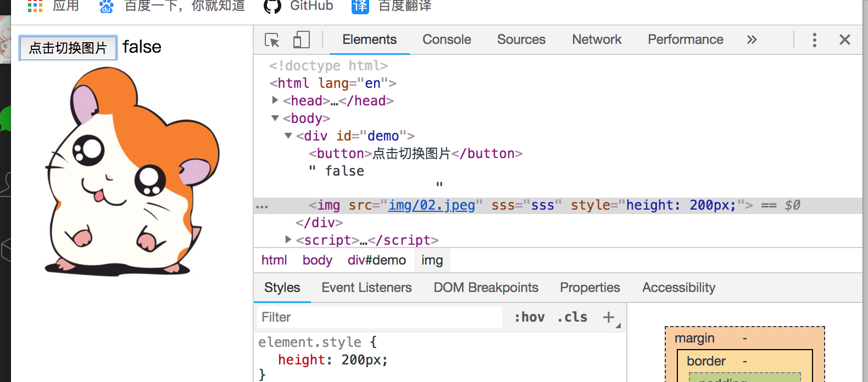Expand the script element node
The width and height of the screenshot is (868, 382).
(288, 239)
